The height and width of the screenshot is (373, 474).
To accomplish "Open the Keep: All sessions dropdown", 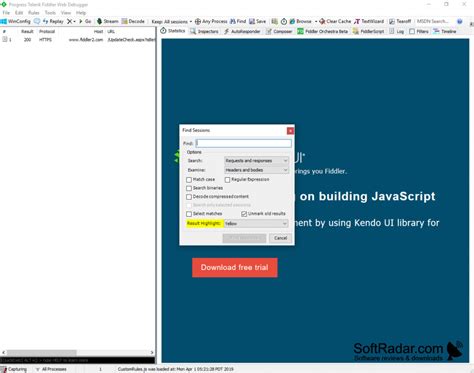I will point(172,22).
